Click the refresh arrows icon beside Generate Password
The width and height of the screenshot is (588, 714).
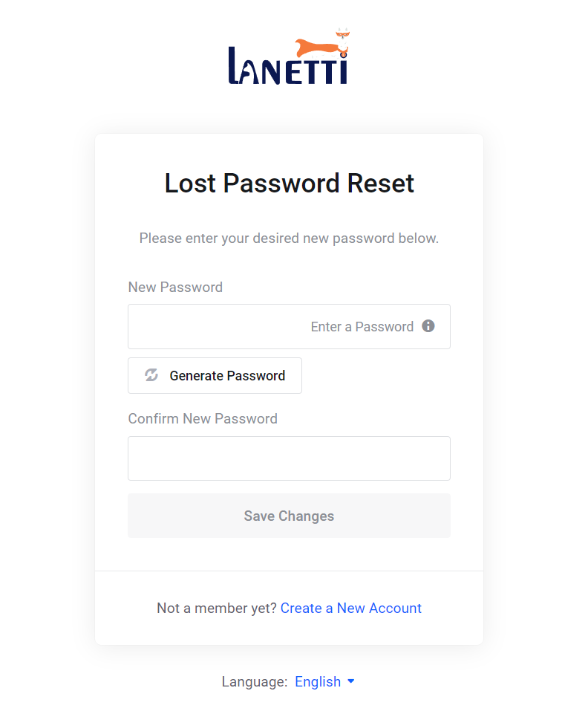pyautogui.click(x=151, y=375)
